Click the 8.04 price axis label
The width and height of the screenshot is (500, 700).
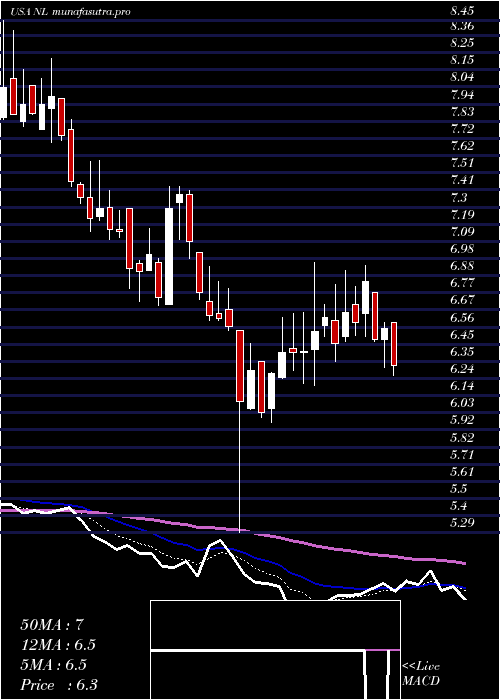[462, 77]
